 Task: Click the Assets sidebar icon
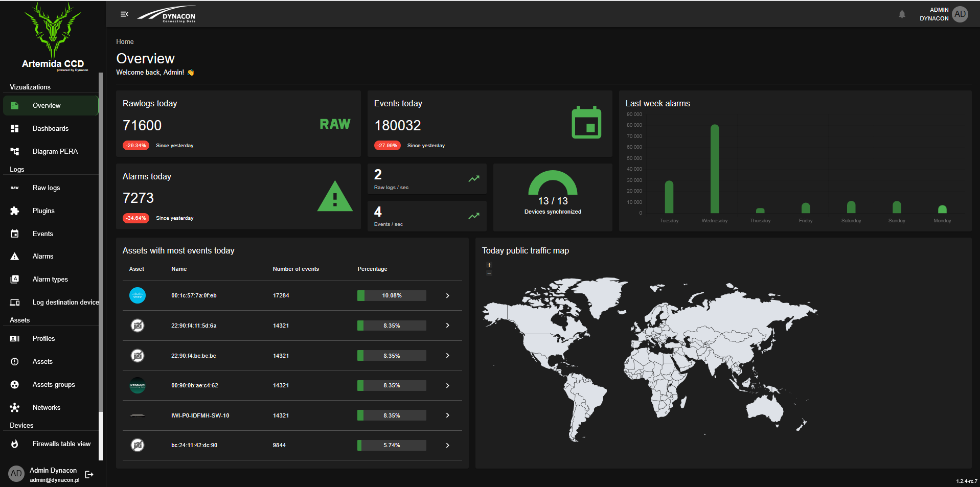pyautogui.click(x=15, y=361)
